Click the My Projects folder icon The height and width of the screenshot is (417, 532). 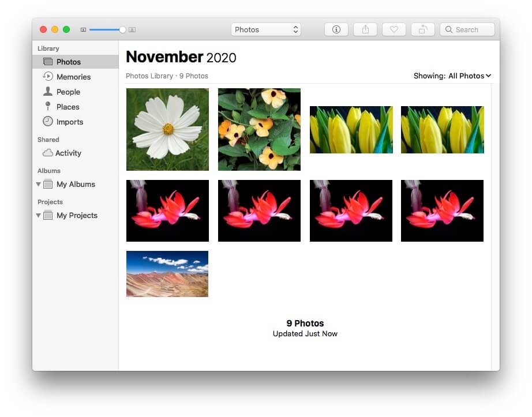pos(48,215)
